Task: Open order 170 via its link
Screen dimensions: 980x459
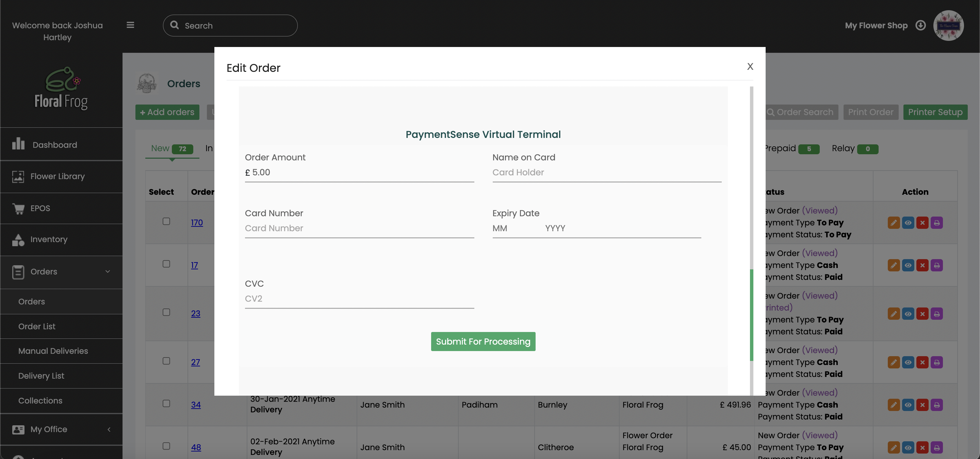Action: click(197, 223)
